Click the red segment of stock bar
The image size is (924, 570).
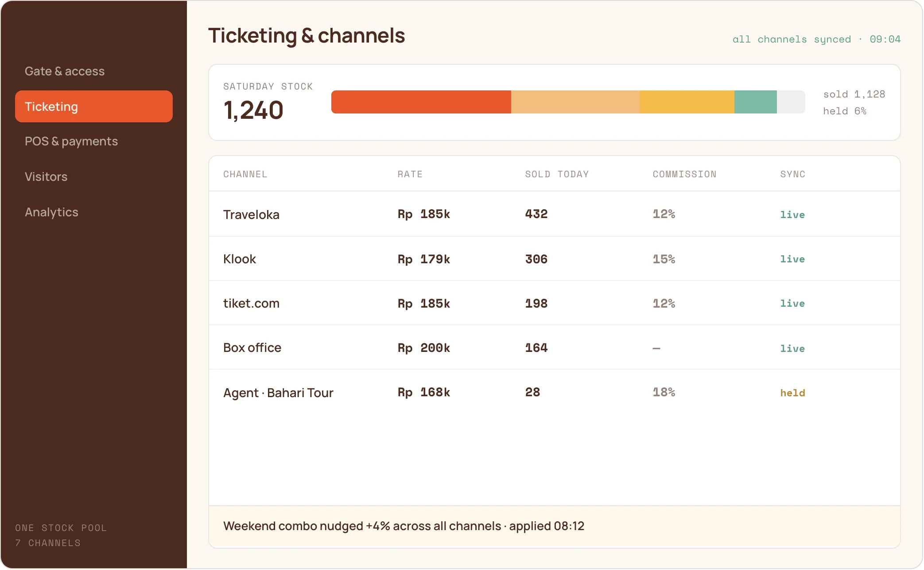pos(421,102)
